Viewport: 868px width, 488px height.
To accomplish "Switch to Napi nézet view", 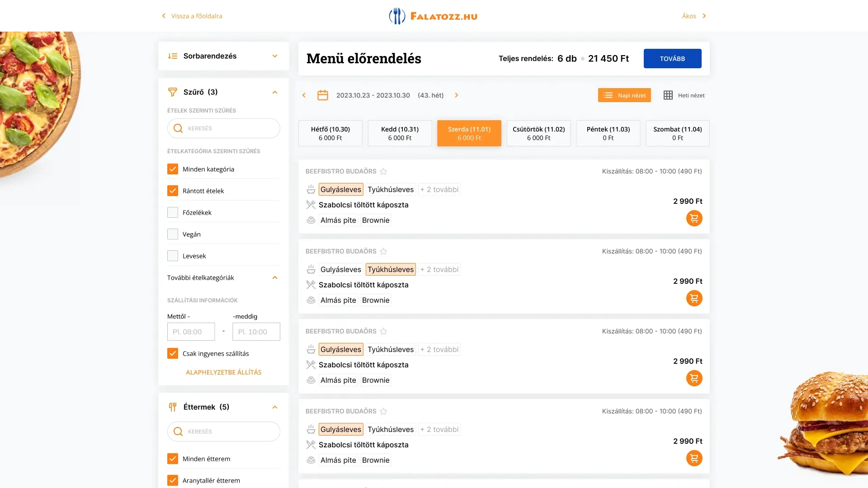I will (624, 95).
